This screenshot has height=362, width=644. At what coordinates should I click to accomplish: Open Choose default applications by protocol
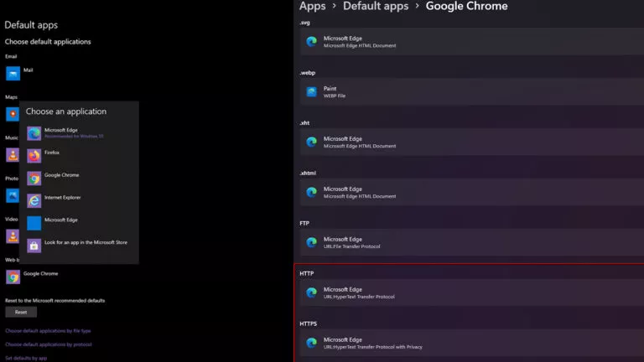(49, 344)
